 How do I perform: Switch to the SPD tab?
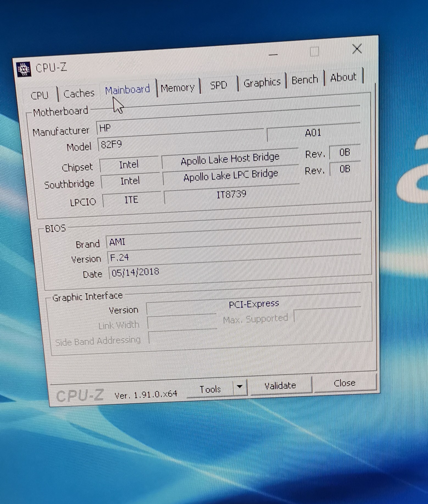point(219,85)
